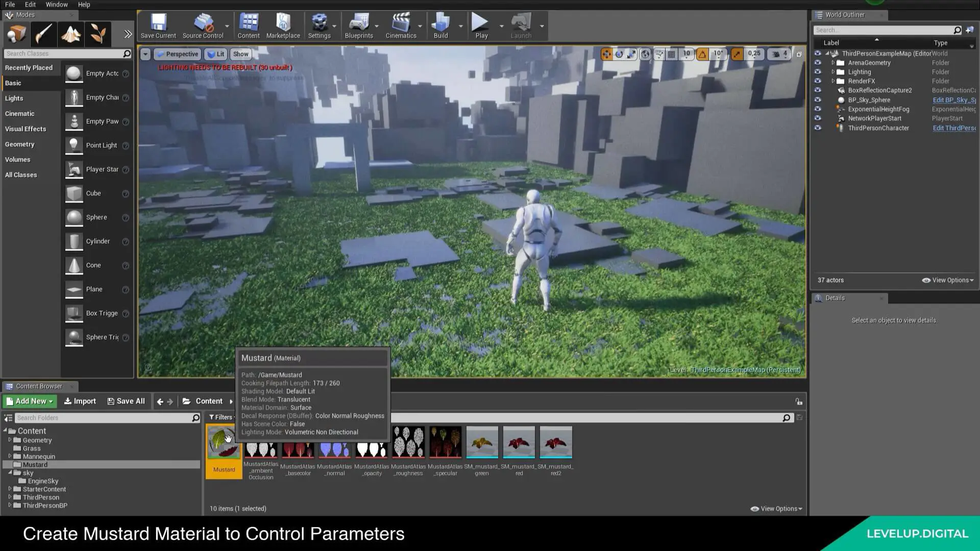Viewport: 980px width, 551px height.
Task: Toggle visibility of ThirdPersonCharacter
Action: click(818, 128)
